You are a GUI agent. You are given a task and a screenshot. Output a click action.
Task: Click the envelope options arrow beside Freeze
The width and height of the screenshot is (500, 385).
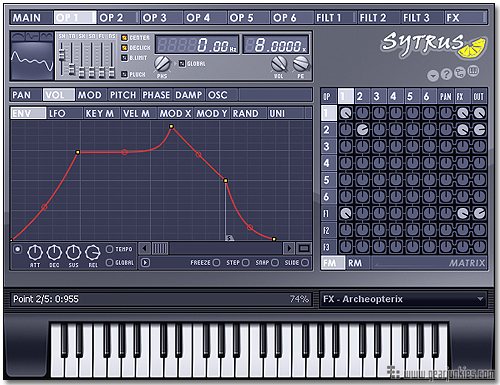[x=145, y=263]
